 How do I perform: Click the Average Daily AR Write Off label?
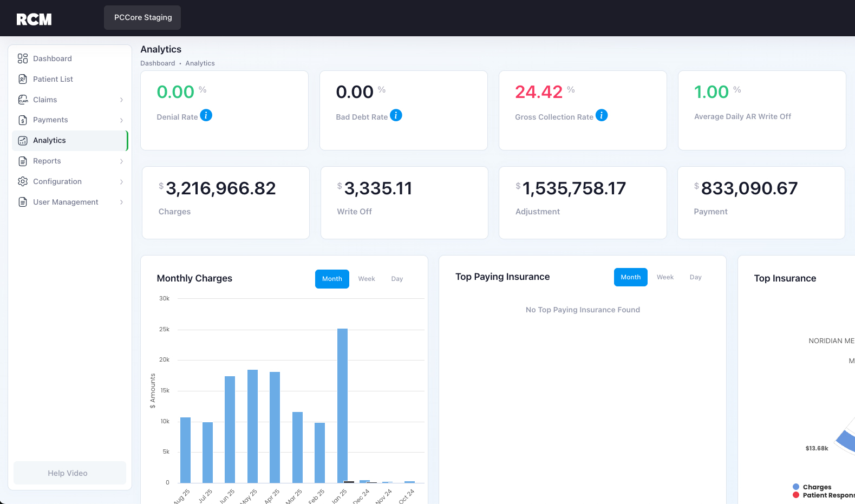pyautogui.click(x=742, y=116)
